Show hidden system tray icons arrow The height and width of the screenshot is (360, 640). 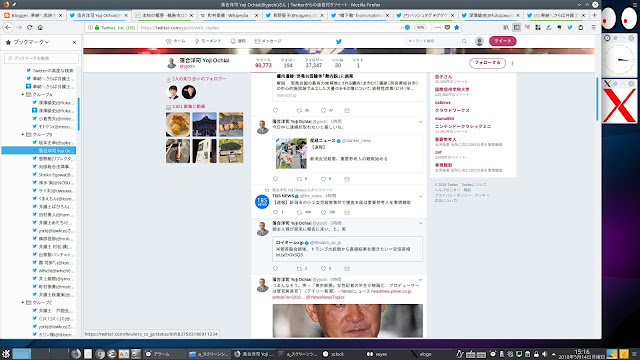pos(553,354)
